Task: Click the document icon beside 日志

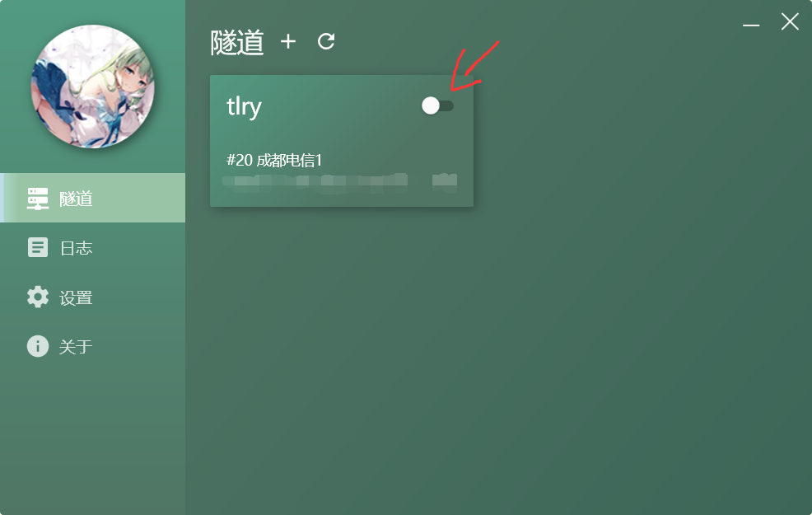Action: (38, 248)
